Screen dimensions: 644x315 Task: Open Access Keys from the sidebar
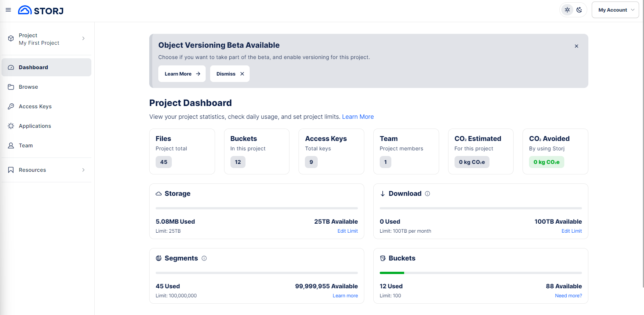coord(35,106)
